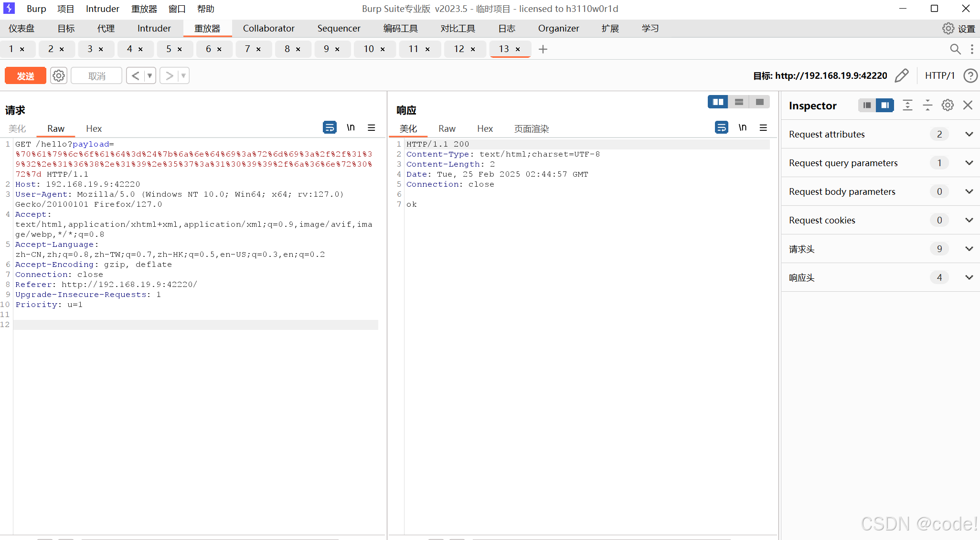Screen dimensions: 980x540
Task: Open Repeater send settings gear
Action: [59, 75]
